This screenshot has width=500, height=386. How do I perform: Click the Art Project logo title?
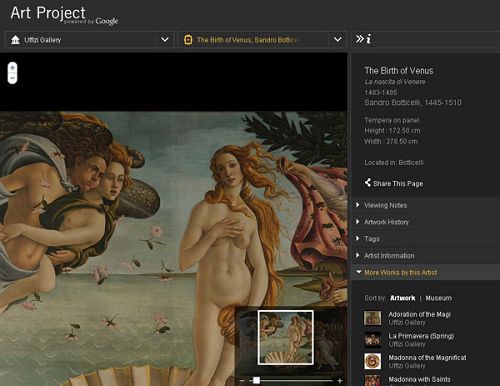coord(48,13)
